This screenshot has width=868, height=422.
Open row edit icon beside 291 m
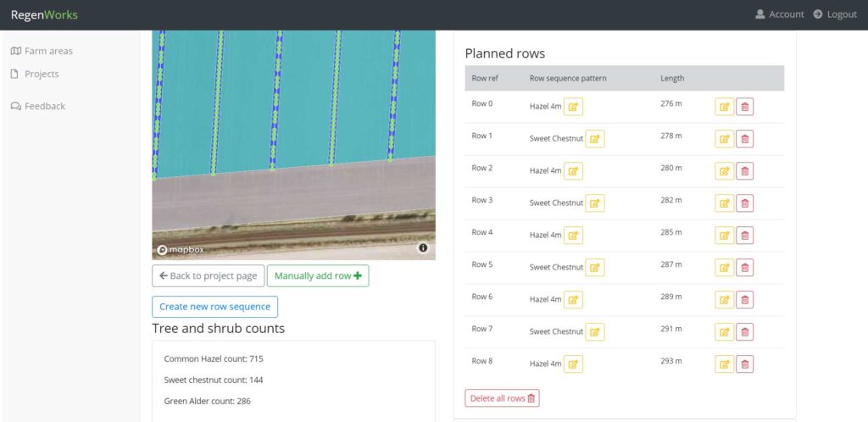[724, 332]
